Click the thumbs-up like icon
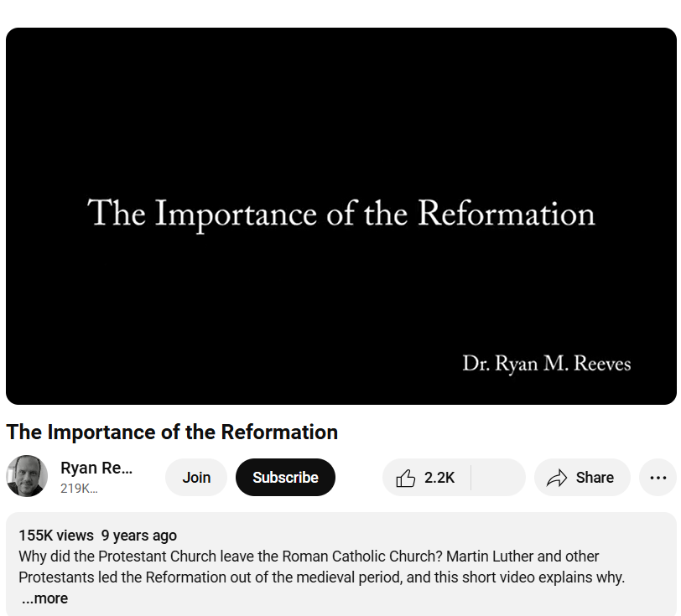 coord(405,478)
